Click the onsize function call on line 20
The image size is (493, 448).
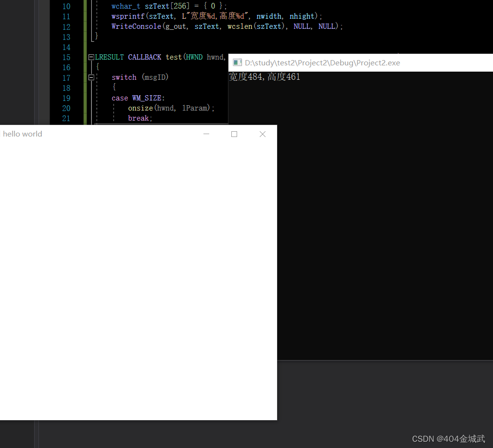point(140,108)
